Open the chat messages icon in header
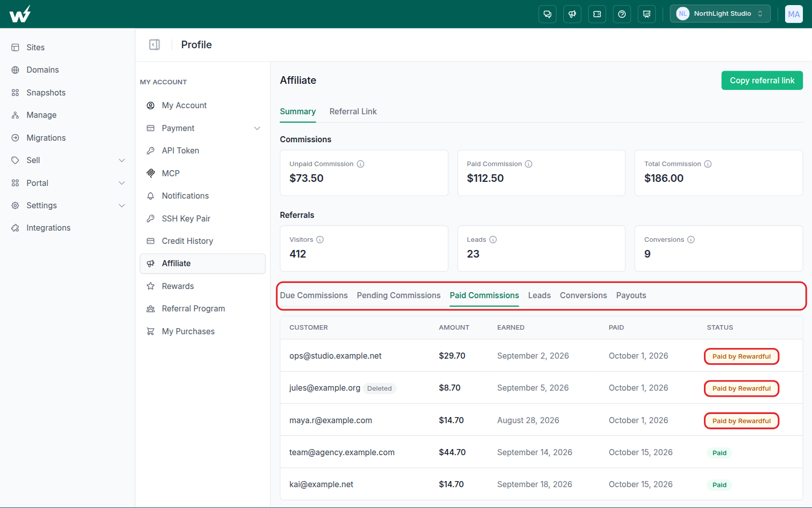The height and width of the screenshot is (508, 812). (547, 14)
